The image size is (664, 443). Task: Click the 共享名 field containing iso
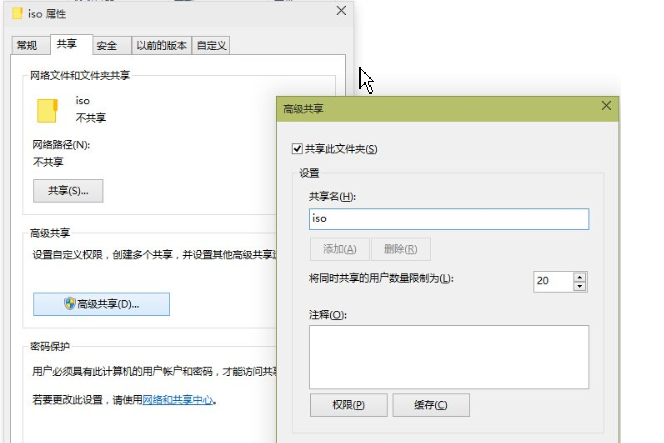coord(449,218)
